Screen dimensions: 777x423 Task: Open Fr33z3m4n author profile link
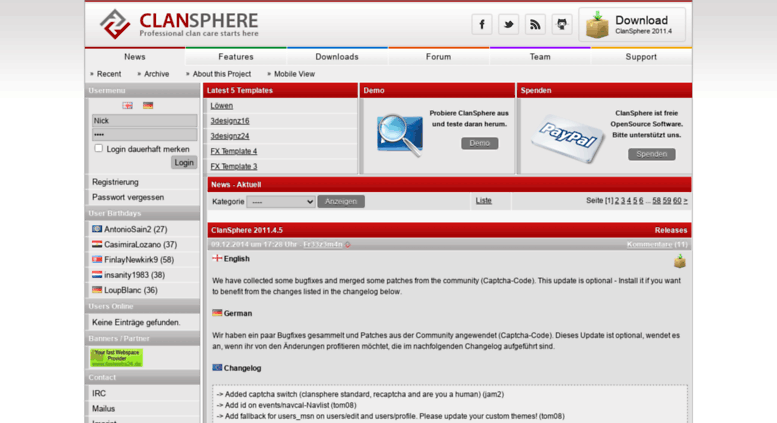[323, 245]
